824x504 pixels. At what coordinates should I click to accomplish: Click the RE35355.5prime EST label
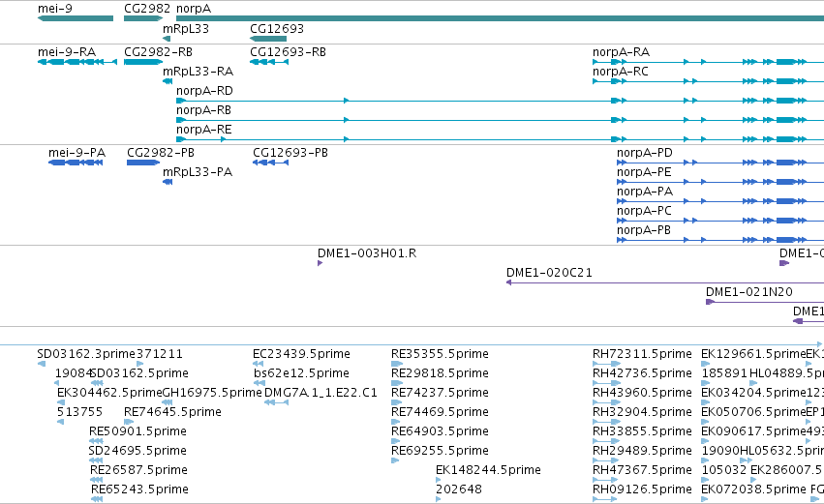point(440,354)
